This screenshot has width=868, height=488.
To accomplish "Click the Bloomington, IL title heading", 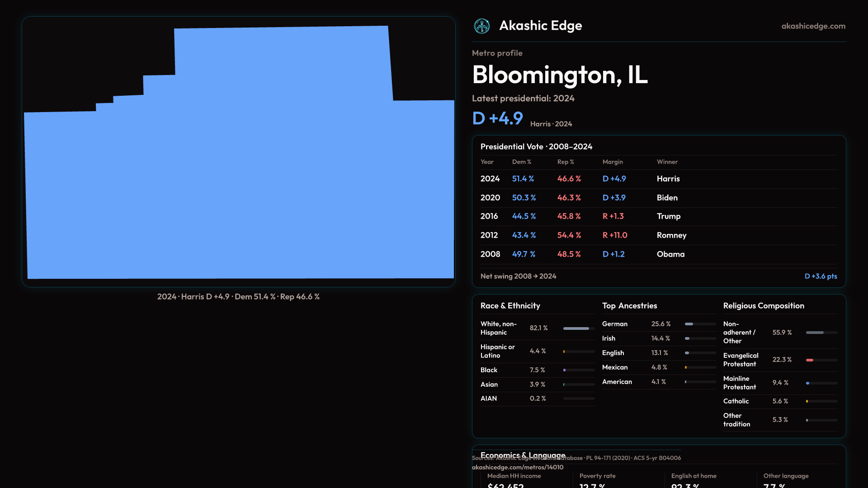I will pyautogui.click(x=560, y=75).
